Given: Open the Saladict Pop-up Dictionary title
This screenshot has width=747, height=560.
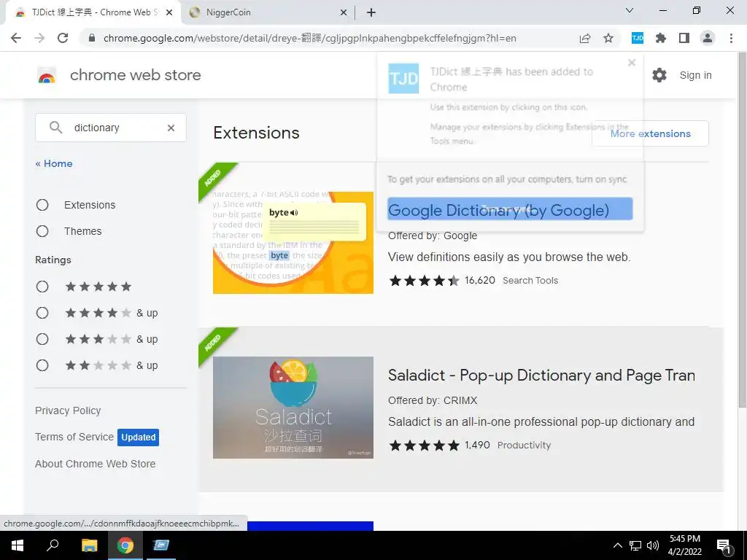Looking at the screenshot, I should 542,376.
